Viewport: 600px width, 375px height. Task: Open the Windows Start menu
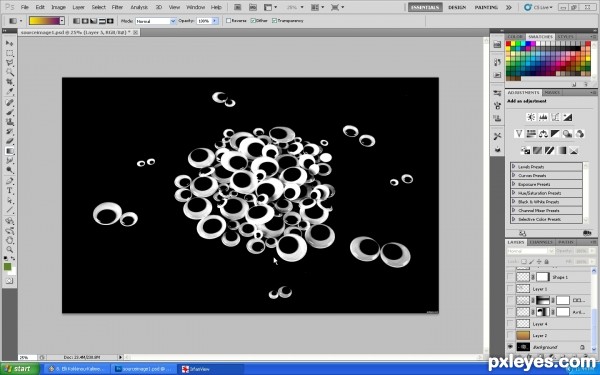coord(19,369)
